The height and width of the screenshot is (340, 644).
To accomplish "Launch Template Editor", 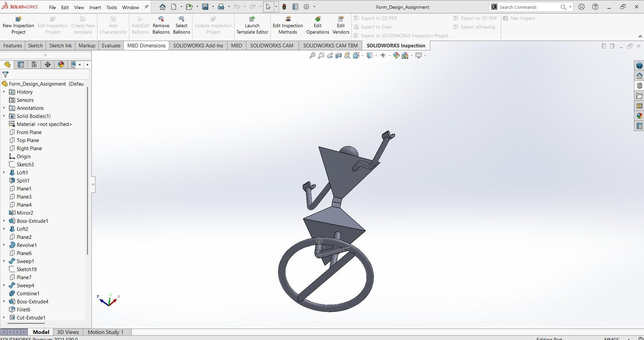I will 252,25.
